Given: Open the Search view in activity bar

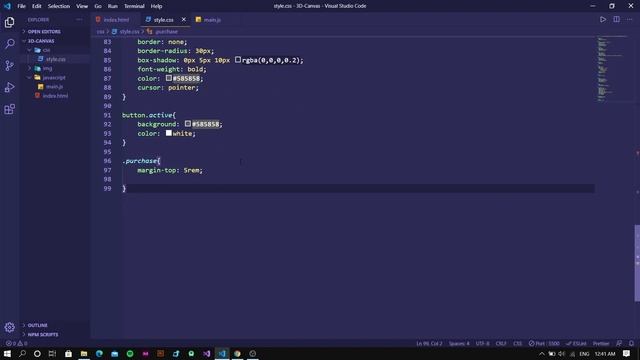Looking at the screenshot, I should coord(9,44).
